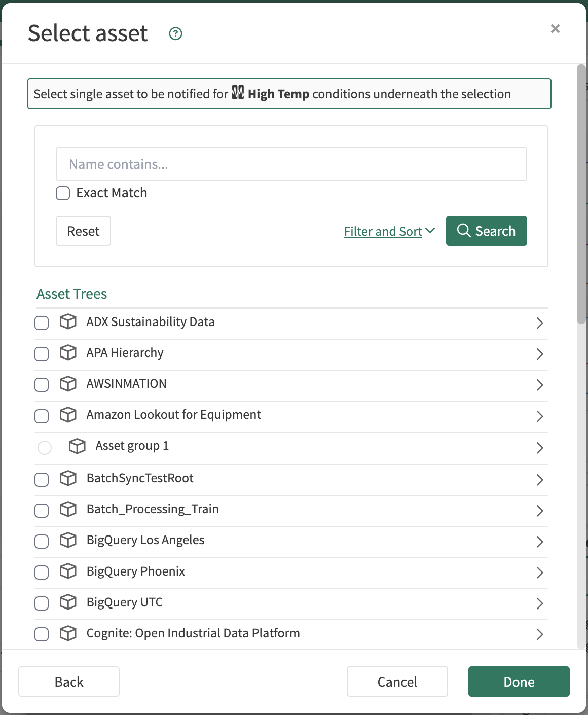Focus the Name contains search field
Viewport: 588px width, 715px height.
[291, 164]
